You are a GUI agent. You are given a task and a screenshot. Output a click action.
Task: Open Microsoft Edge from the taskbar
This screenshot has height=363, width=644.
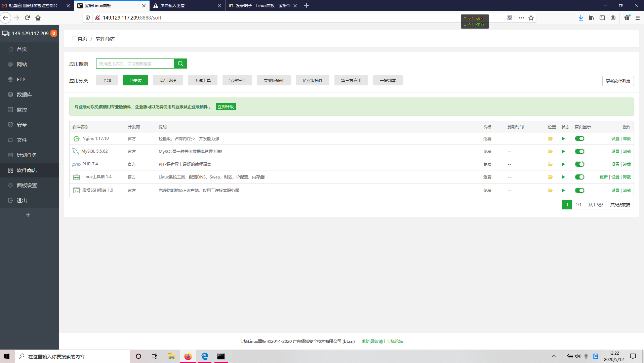(204, 356)
